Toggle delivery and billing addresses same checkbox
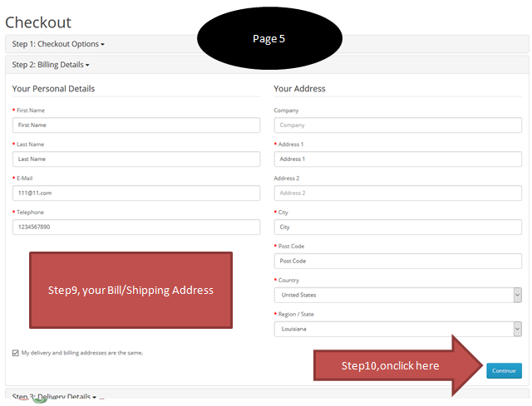The image size is (532, 406). tap(16, 353)
